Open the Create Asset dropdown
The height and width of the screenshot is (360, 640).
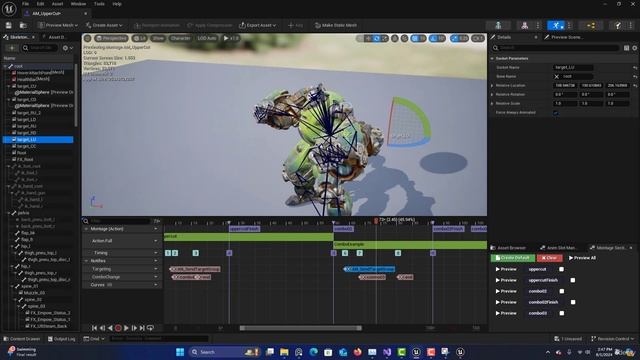point(104,25)
